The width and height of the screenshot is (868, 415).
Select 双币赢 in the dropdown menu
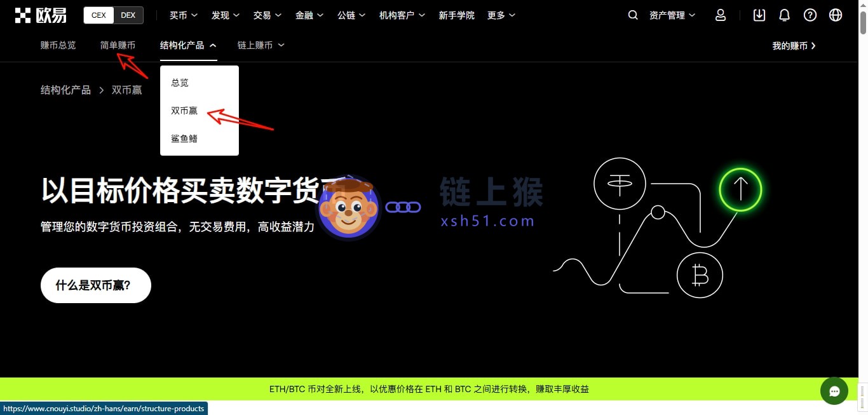point(200,111)
